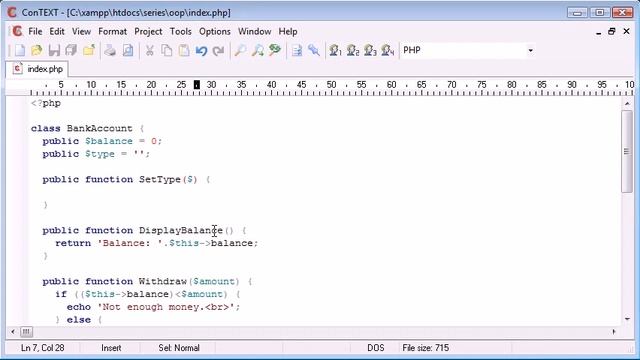Viewport: 640px width, 360px height.
Task: Click the '$type' variable declaration
Action: [x=100, y=154]
